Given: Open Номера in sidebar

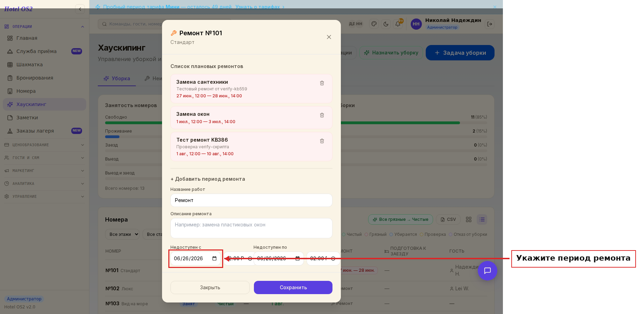Looking at the screenshot, I should click(44, 91).
